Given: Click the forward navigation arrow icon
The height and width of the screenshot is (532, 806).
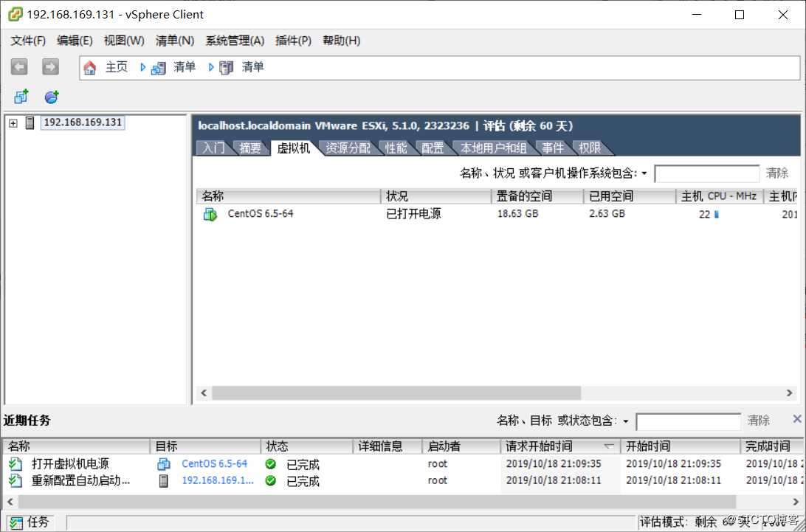Looking at the screenshot, I should [x=49, y=66].
